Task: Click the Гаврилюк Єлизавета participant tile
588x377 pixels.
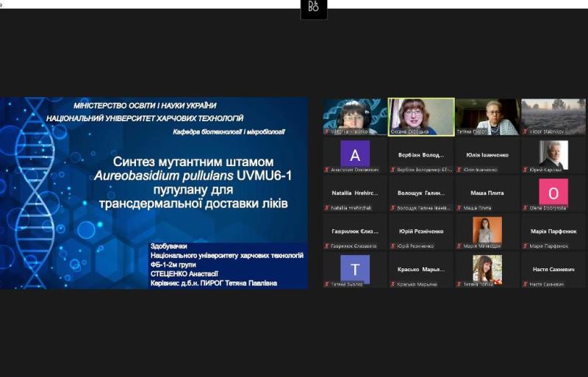Action: click(355, 231)
